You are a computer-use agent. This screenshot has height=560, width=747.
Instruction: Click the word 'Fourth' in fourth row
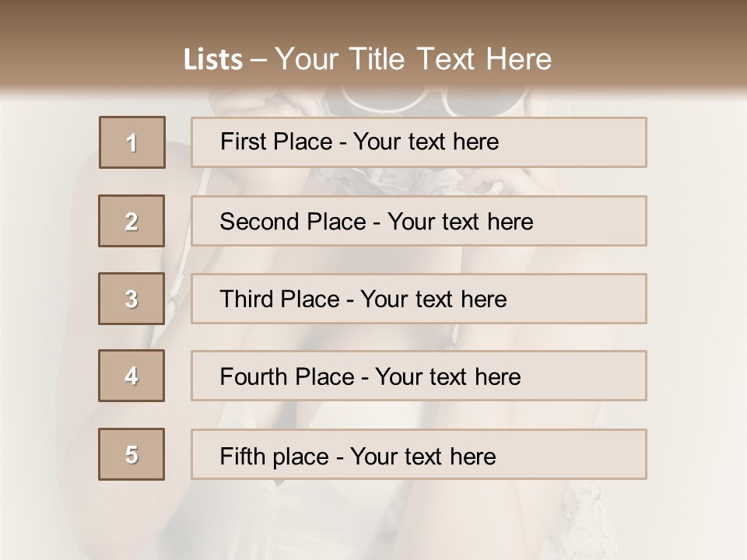[x=254, y=377]
